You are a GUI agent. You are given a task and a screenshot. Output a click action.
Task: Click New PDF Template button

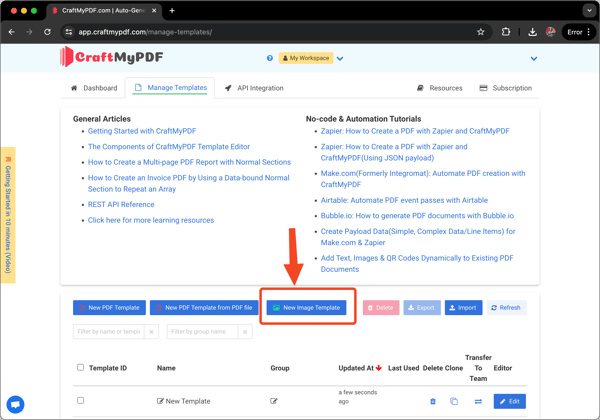click(x=109, y=308)
